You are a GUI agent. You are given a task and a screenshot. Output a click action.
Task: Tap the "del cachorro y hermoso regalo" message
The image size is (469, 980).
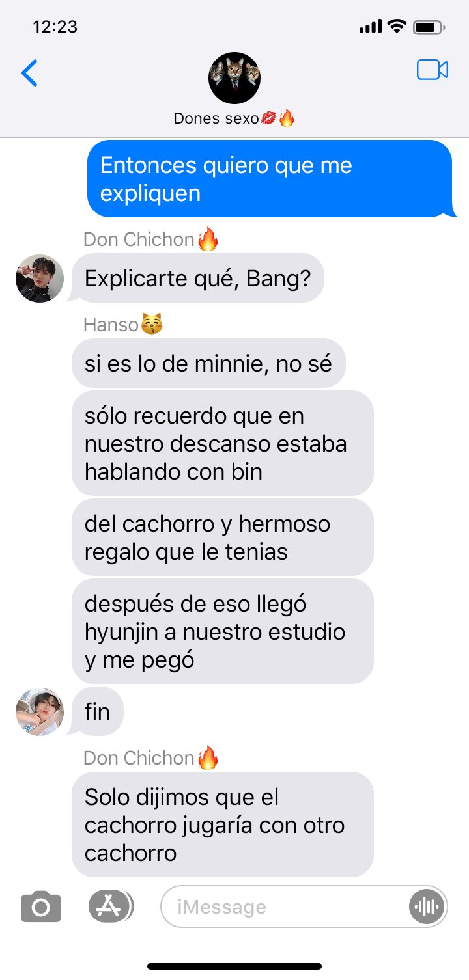(223, 538)
